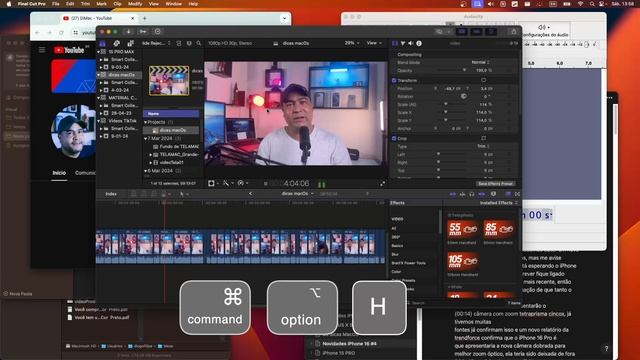Viewport: 640px width, 360px height.
Task: Open the File menu
Action: point(56,4)
